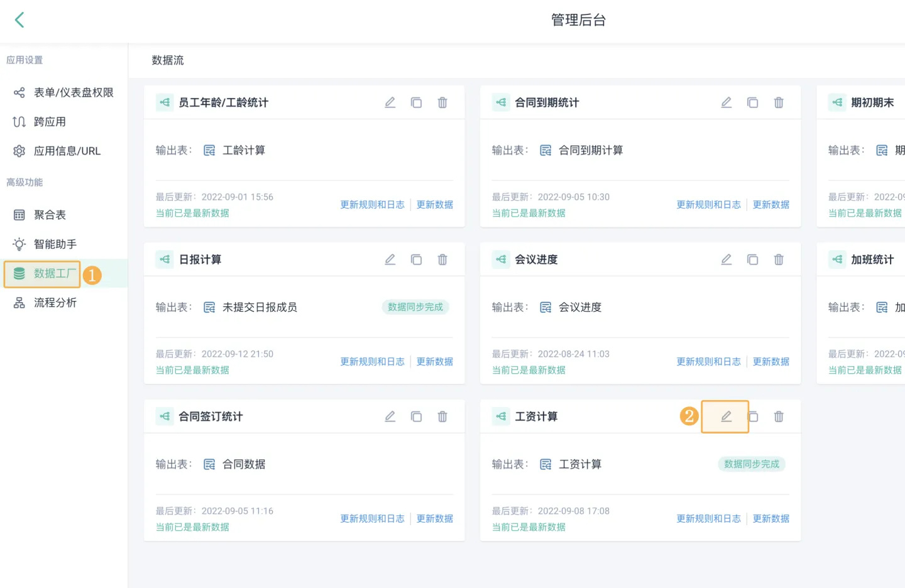Open 表单/仪表盘权限 settings
This screenshot has width=905, height=588.
tap(63, 92)
